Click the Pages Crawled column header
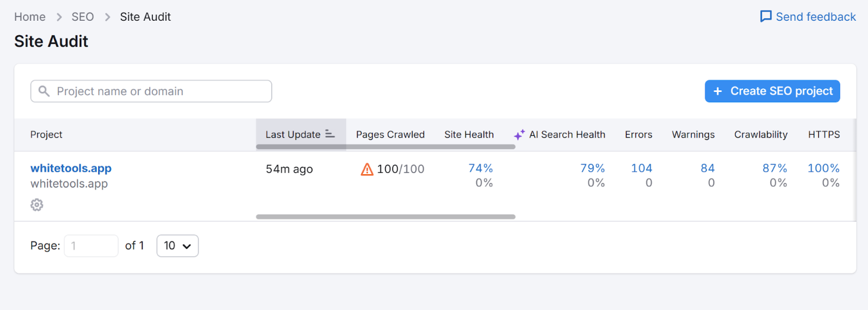Image resolution: width=868 pixels, height=310 pixels. click(390, 135)
